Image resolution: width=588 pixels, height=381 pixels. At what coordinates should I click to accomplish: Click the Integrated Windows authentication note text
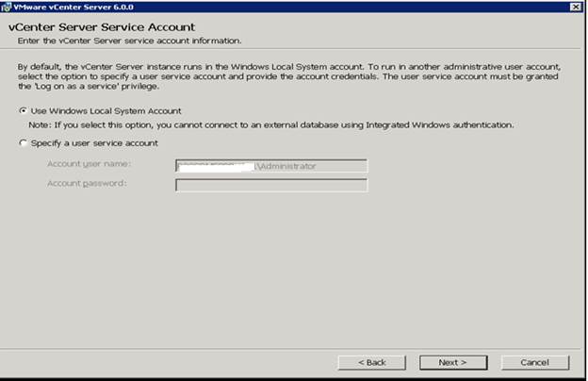click(271, 125)
